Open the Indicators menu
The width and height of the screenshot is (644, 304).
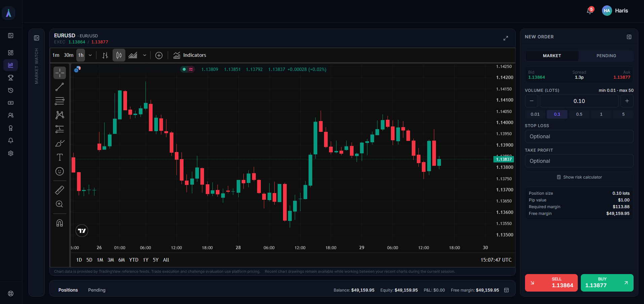pos(190,55)
